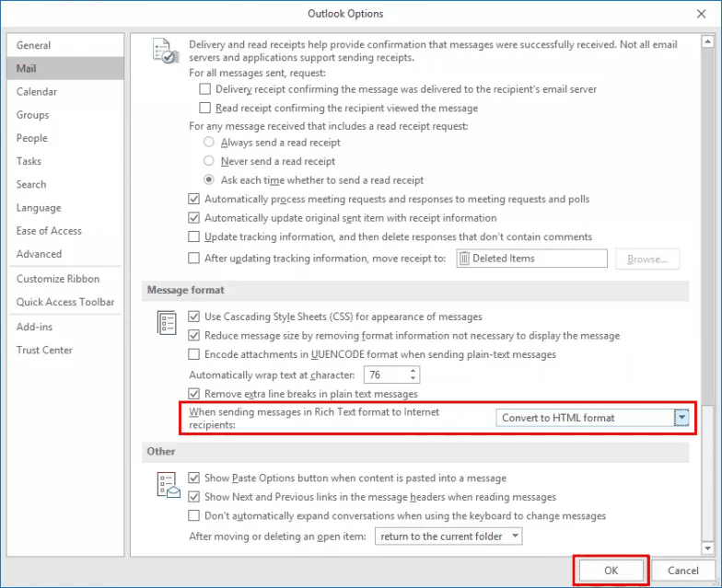Image resolution: width=722 pixels, height=588 pixels.
Task: Open the Search options category
Action: point(65,184)
